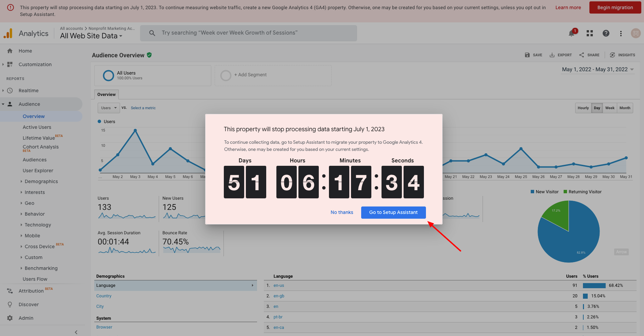Dismiss the dialog with No thanks
Screen dimensions: 644x336
342,213
